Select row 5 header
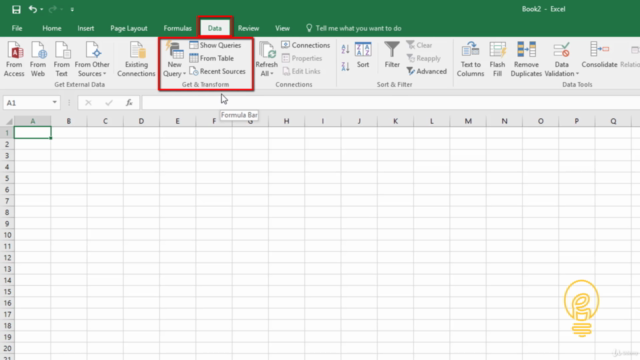This screenshot has height=360, width=640. point(7,178)
